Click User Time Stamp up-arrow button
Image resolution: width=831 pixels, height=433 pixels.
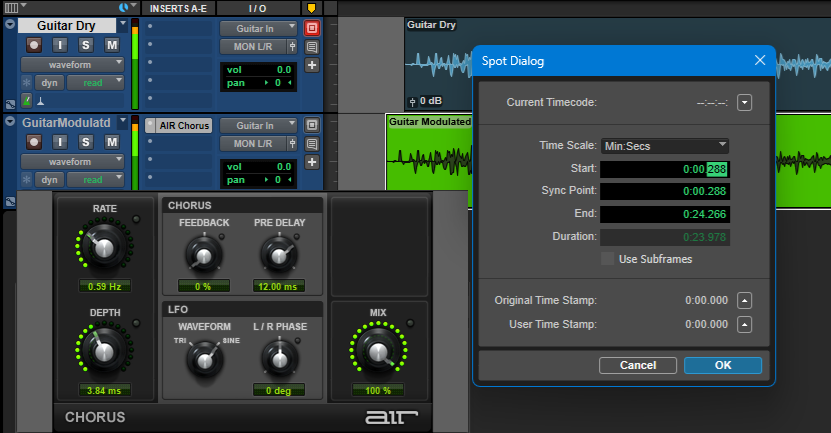tap(744, 324)
